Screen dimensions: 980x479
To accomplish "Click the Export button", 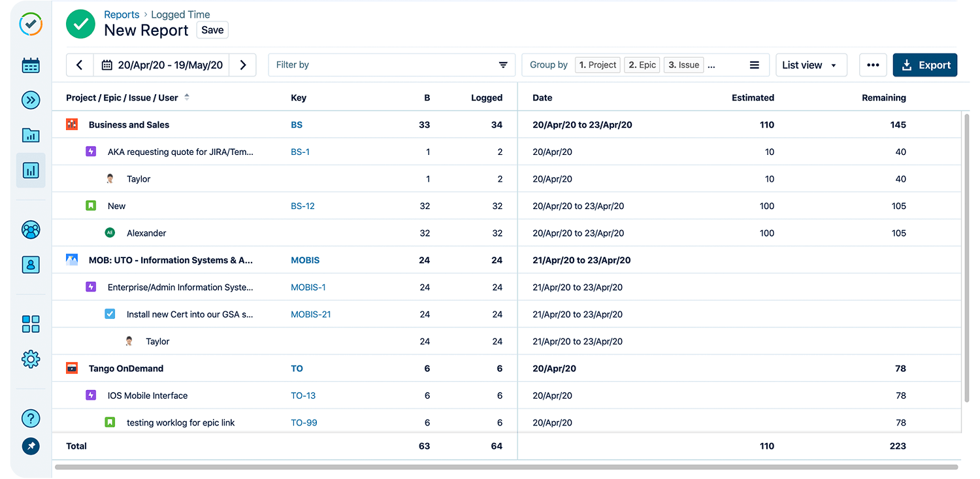I will 925,65.
